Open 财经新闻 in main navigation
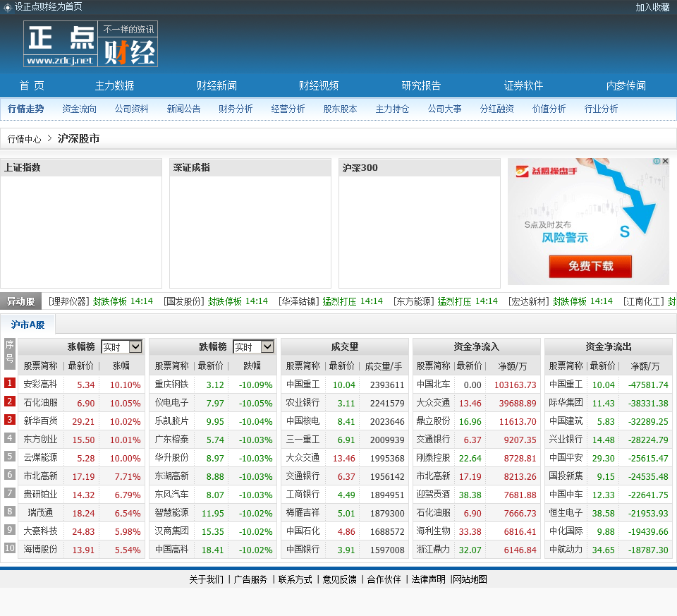The height and width of the screenshot is (616, 677). (216, 85)
